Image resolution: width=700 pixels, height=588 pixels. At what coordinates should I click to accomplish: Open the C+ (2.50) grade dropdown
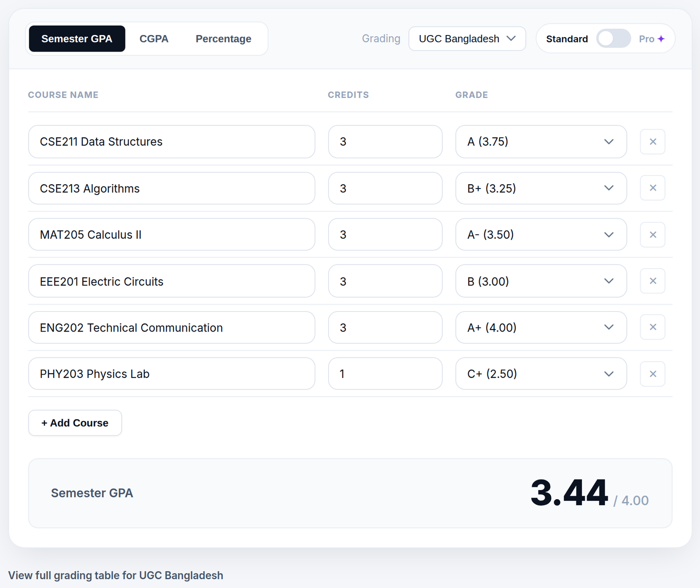click(541, 374)
